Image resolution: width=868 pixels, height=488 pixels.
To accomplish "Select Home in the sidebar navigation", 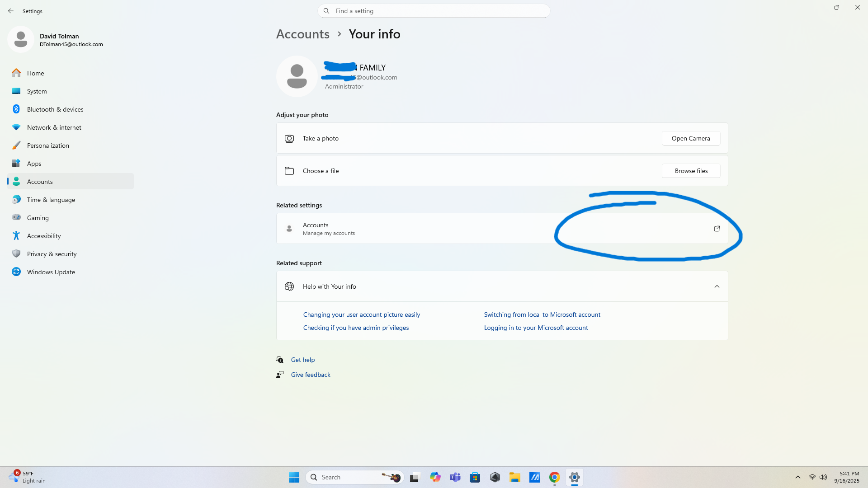I will click(x=35, y=73).
